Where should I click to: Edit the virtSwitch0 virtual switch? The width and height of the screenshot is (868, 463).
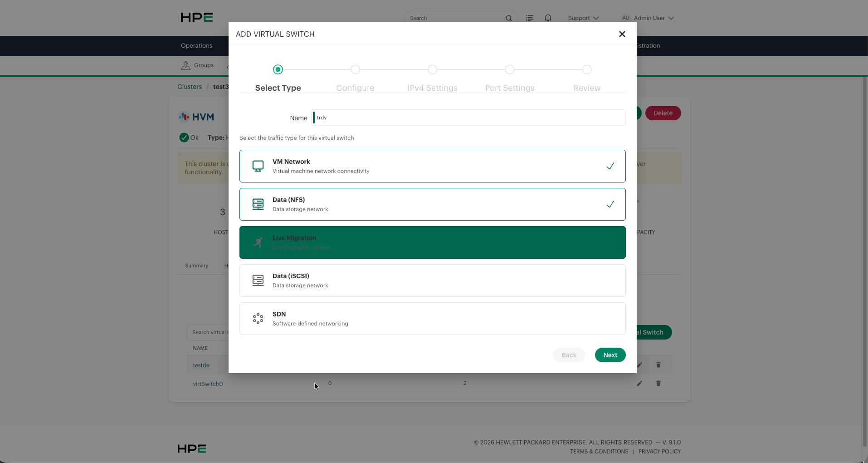point(639,384)
